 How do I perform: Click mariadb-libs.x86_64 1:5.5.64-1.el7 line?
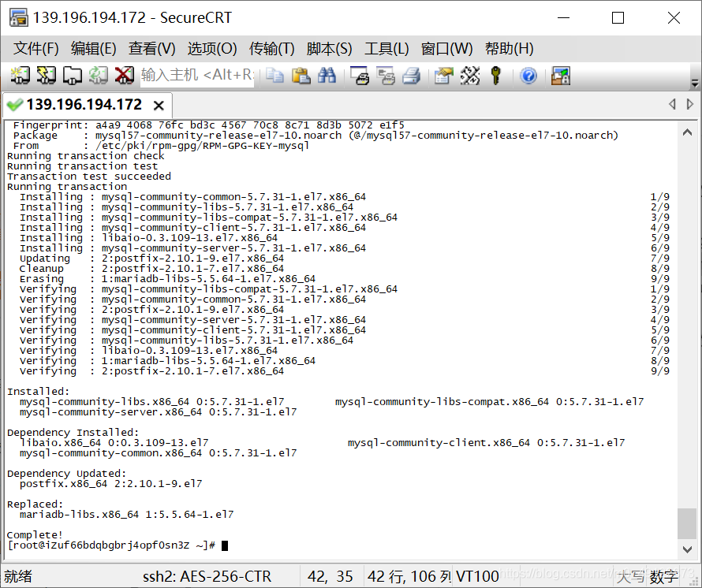tap(127, 515)
